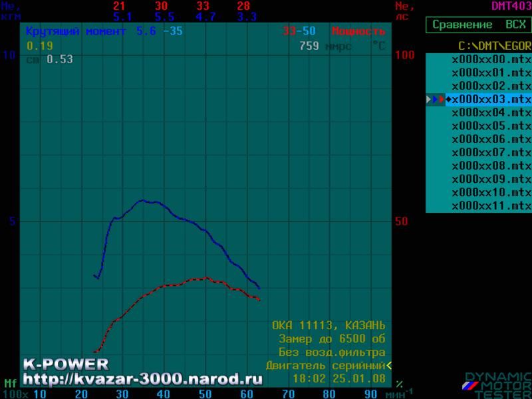Click the C:\DMT\EGOR folder path

[495, 46]
